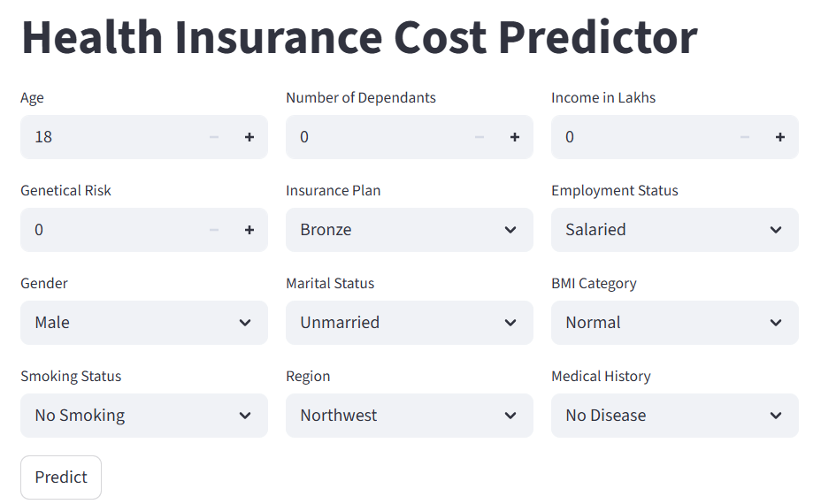Open the BMI Category dropdown

tap(674, 323)
